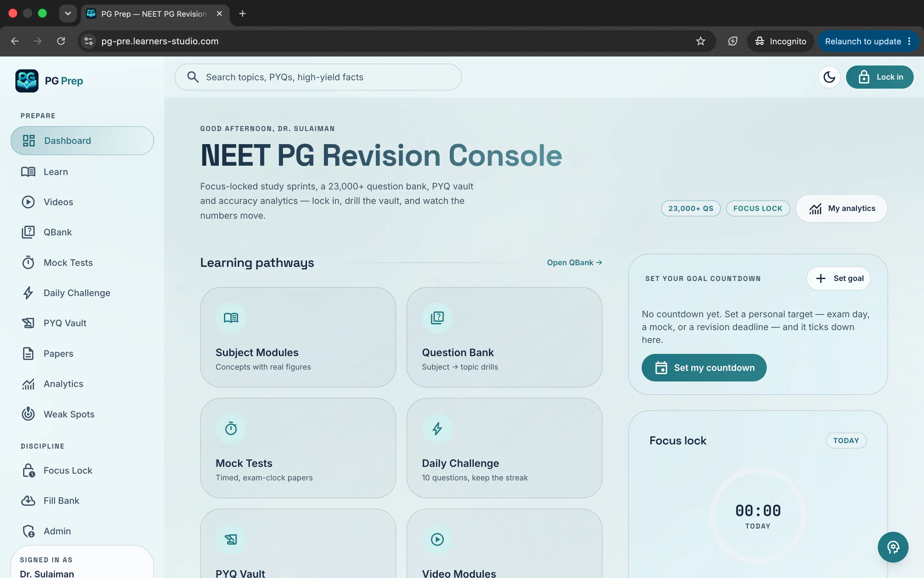924x578 pixels.
Task: Follow the Open QBank link
Action: (574, 263)
